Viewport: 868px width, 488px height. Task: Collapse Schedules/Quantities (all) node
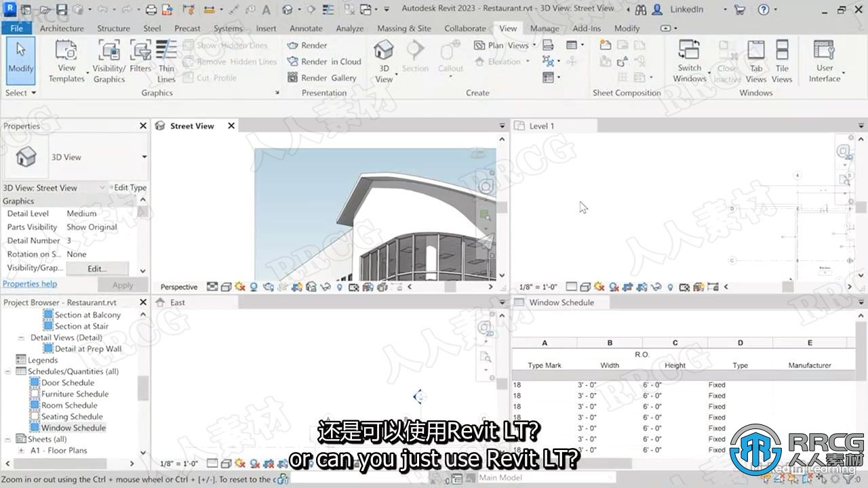7,371
